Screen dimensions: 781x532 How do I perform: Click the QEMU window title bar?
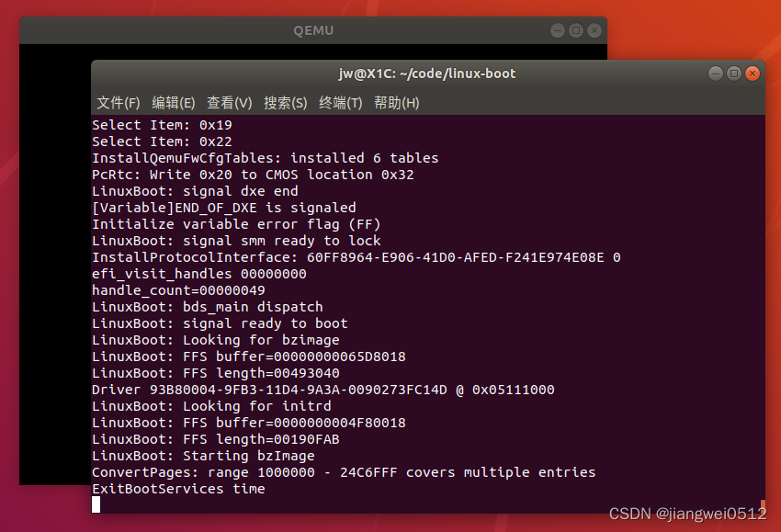(313, 31)
